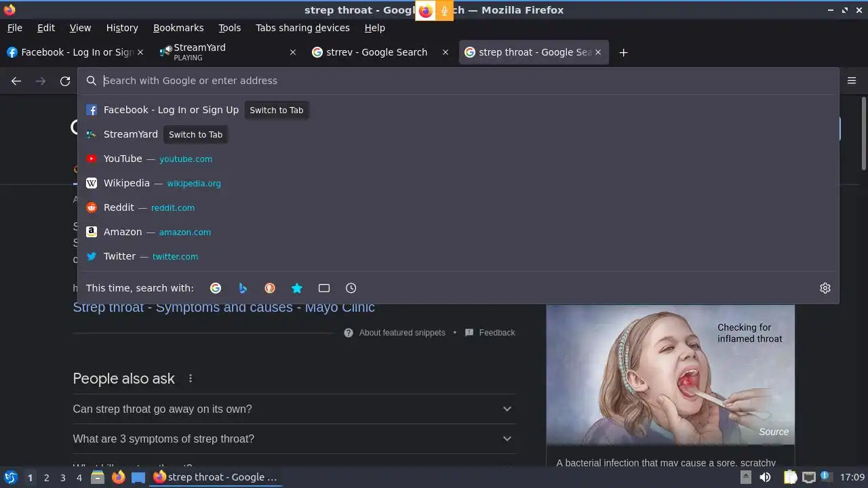Screen dimensions: 868x488
Task: Open Mayo Clinic strep throat link
Action: [x=224, y=307]
